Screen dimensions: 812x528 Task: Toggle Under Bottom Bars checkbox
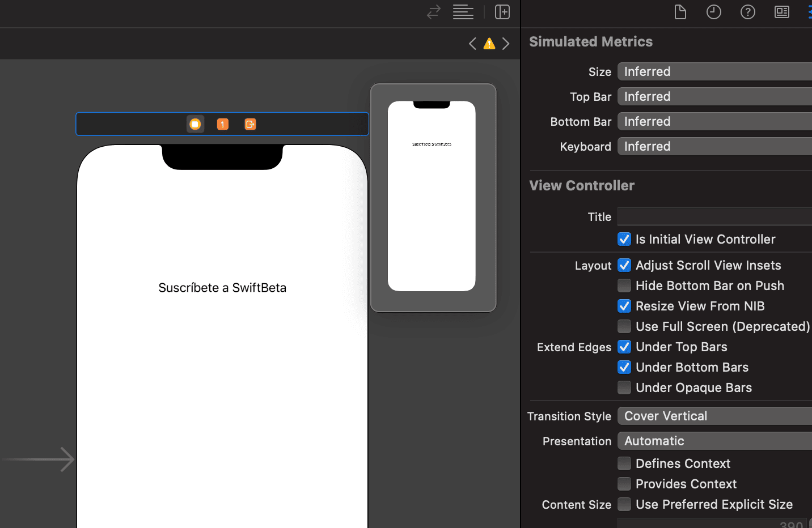(x=624, y=367)
